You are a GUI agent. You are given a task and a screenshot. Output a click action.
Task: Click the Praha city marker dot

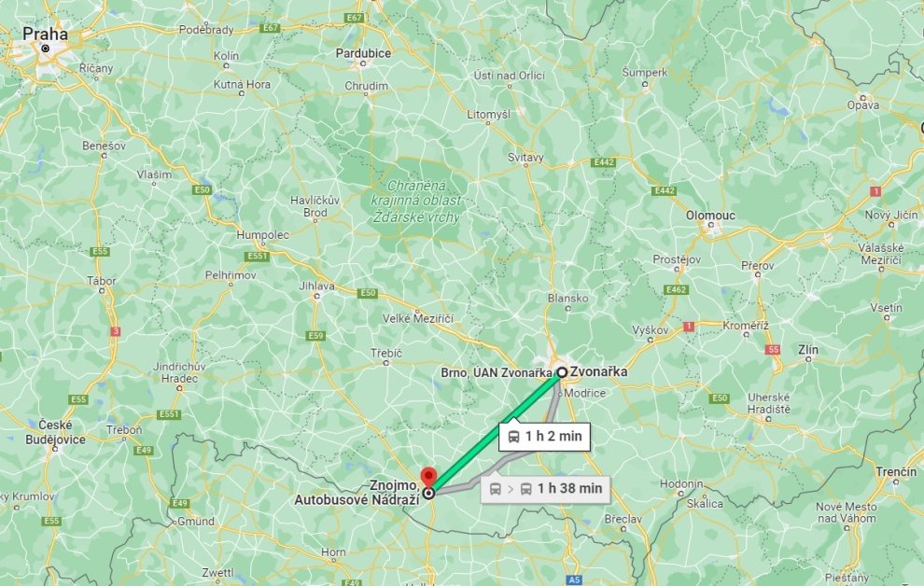click(x=46, y=49)
